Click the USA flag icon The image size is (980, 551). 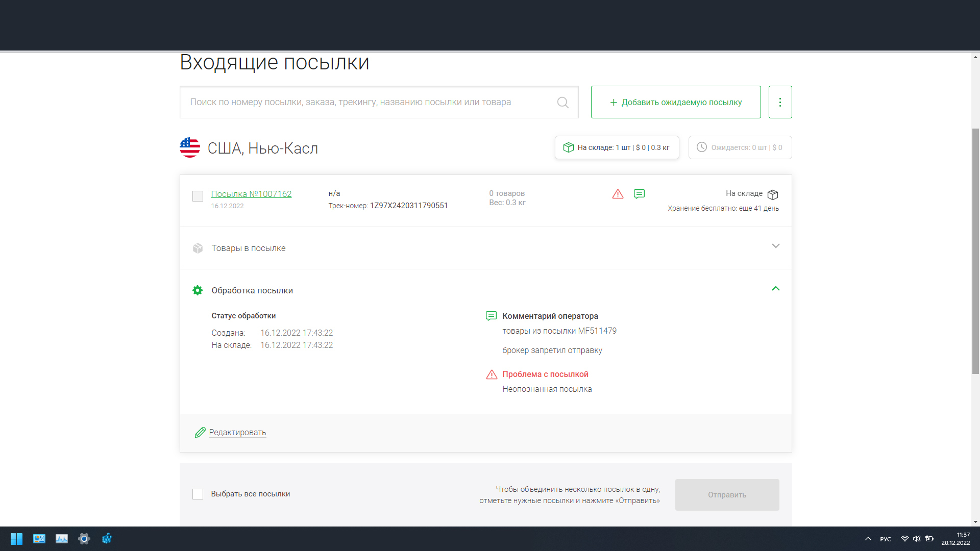tap(190, 148)
